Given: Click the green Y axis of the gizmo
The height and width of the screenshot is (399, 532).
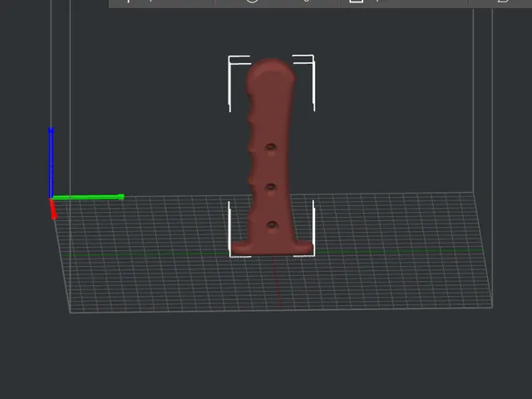Looking at the screenshot, I should (88, 197).
